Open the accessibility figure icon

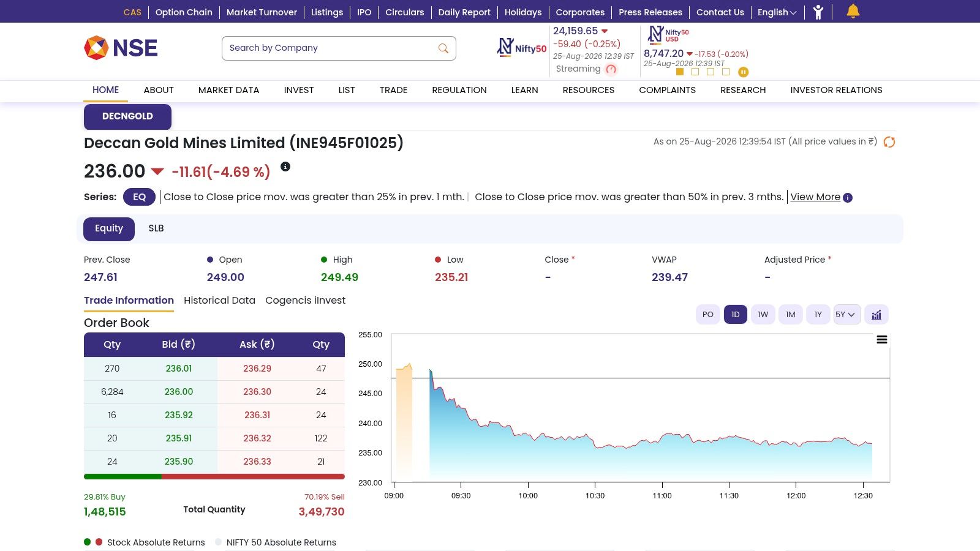point(818,12)
